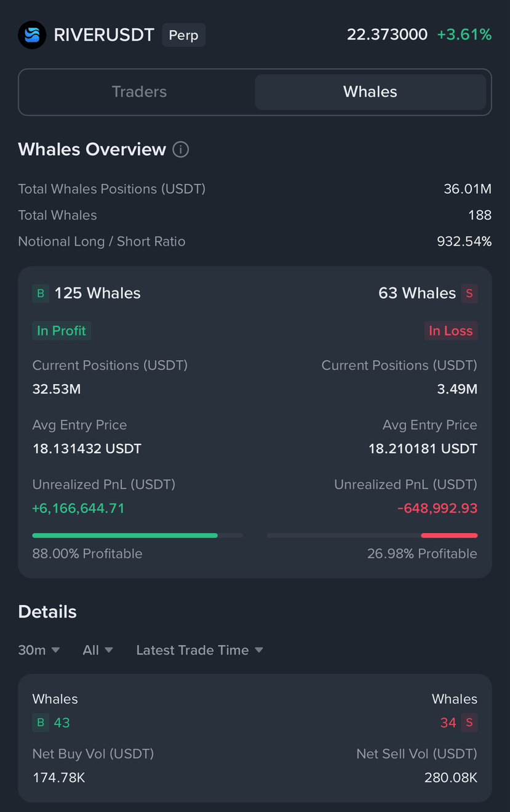Screen dimensions: 510x812
Task: Click the RIVERUSDT symbol name
Action: point(104,35)
